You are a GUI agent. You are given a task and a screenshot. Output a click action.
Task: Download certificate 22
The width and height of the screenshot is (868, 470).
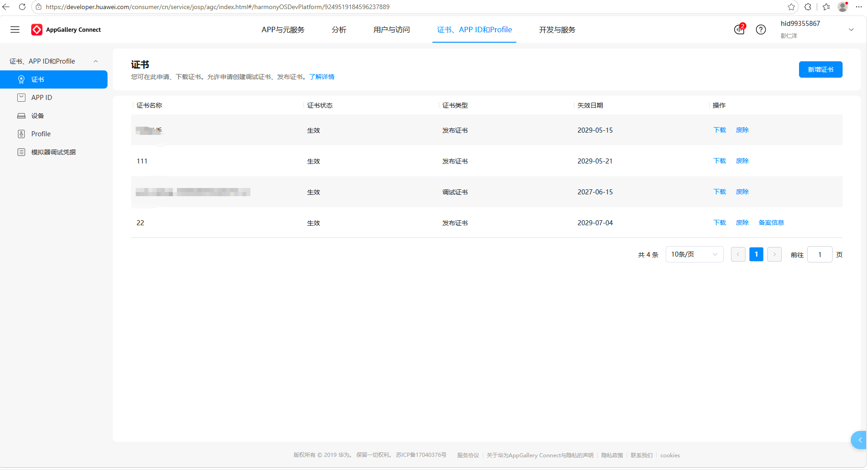coord(720,223)
